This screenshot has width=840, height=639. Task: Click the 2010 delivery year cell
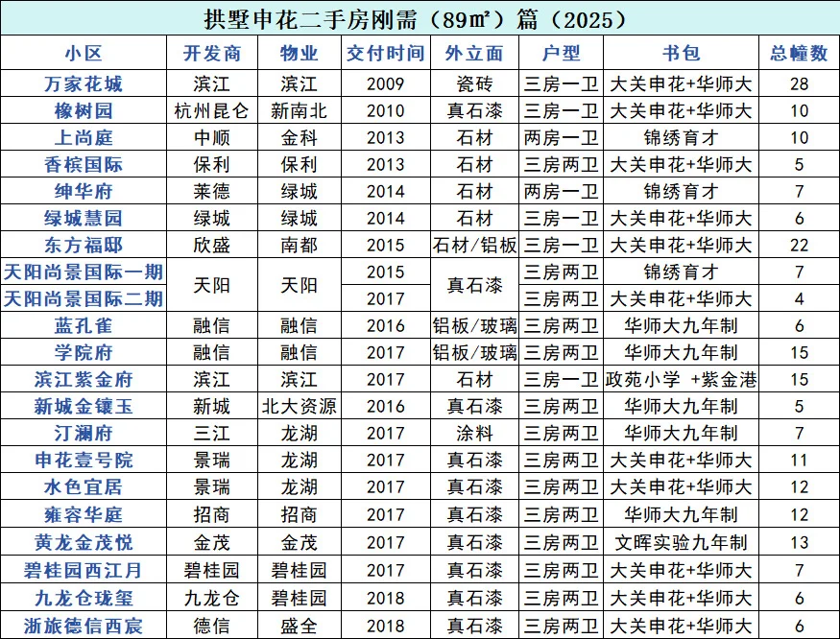[386, 110]
